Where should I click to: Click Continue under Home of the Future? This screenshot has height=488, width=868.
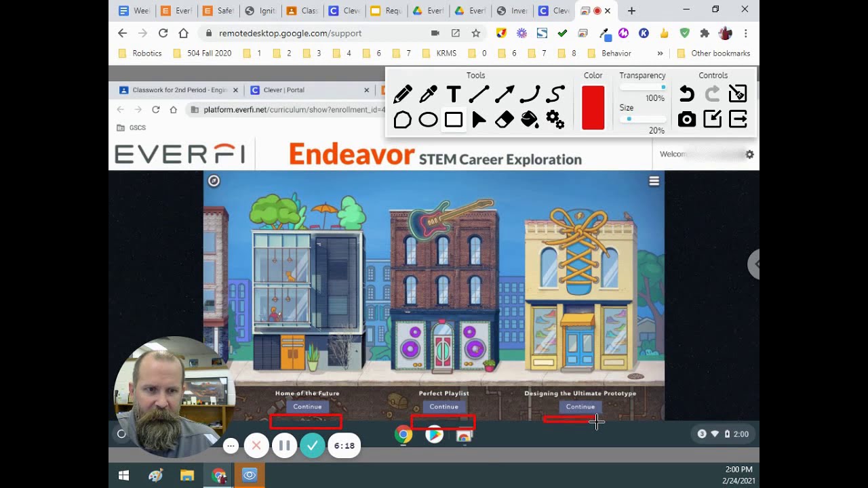click(307, 407)
